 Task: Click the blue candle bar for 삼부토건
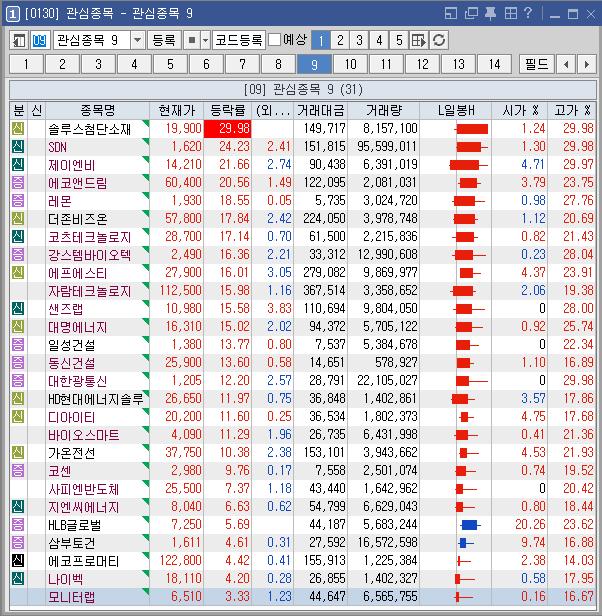coord(465,543)
